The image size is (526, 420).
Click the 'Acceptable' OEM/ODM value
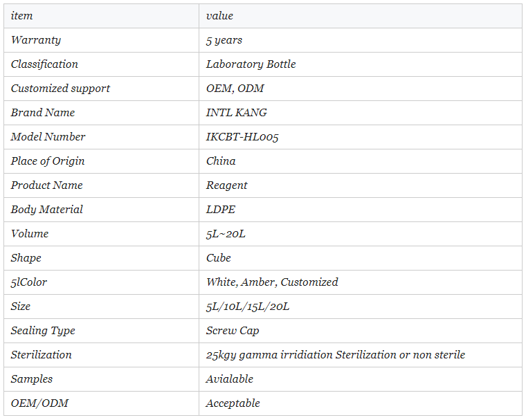click(233, 403)
